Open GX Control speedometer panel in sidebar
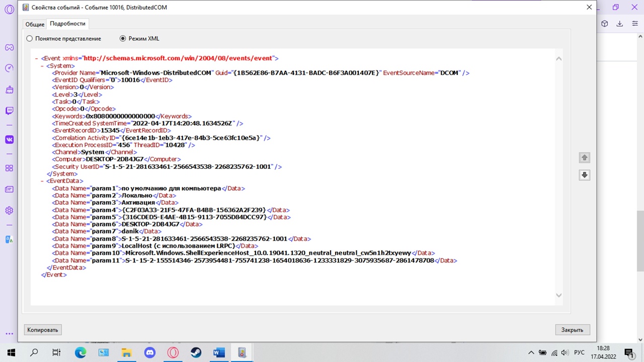 [x=9, y=68]
